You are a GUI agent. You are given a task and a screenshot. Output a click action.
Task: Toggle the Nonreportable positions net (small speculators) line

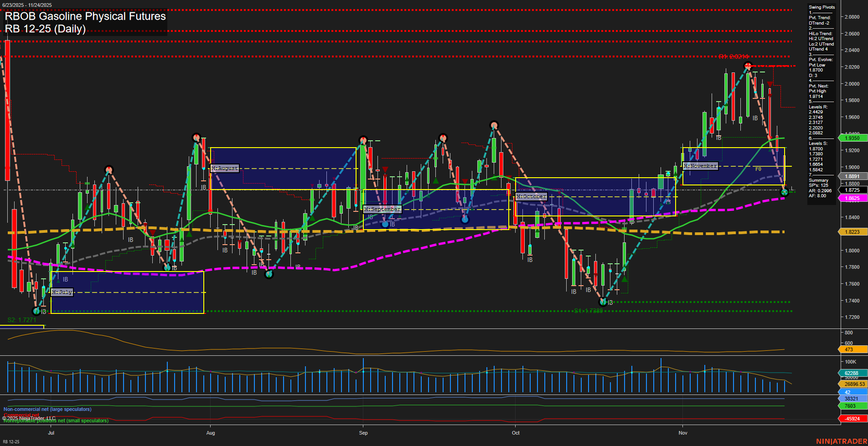pyautogui.click(x=55, y=421)
